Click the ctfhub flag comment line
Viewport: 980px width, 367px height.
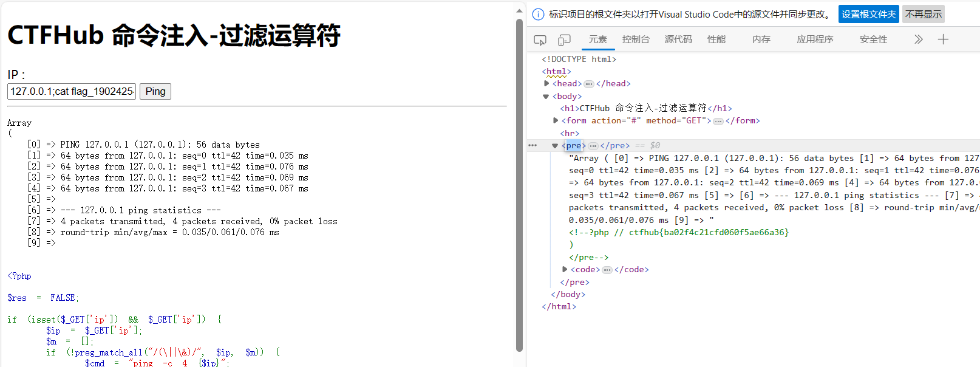coord(679,233)
